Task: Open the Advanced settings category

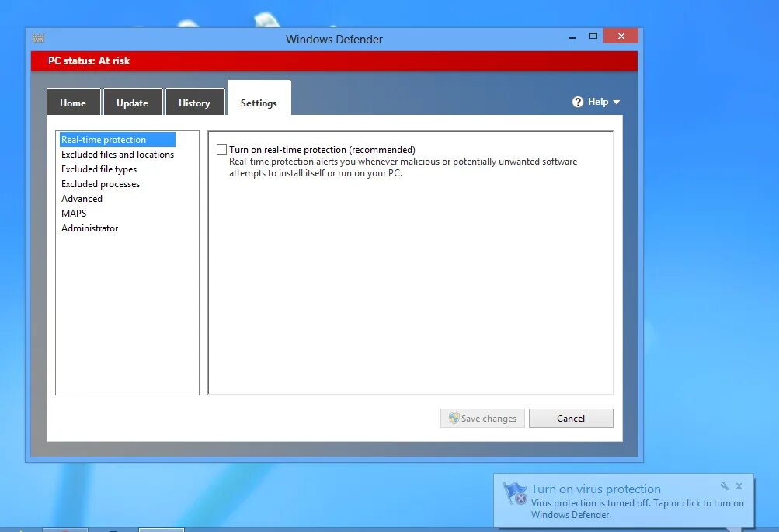Action: pyautogui.click(x=82, y=199)
